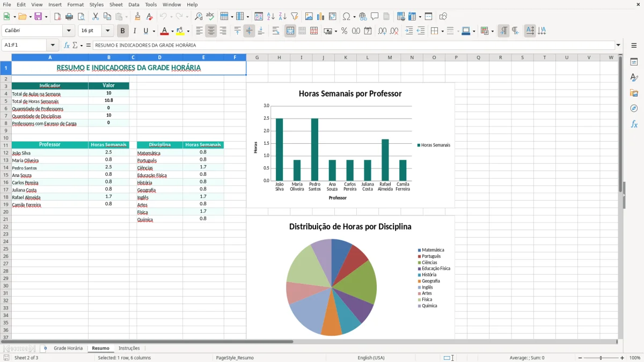Image resolution: width=644 pixels, height=362 pixels.
Task: Toggle Italic formatting
Action: pos(135,31)
